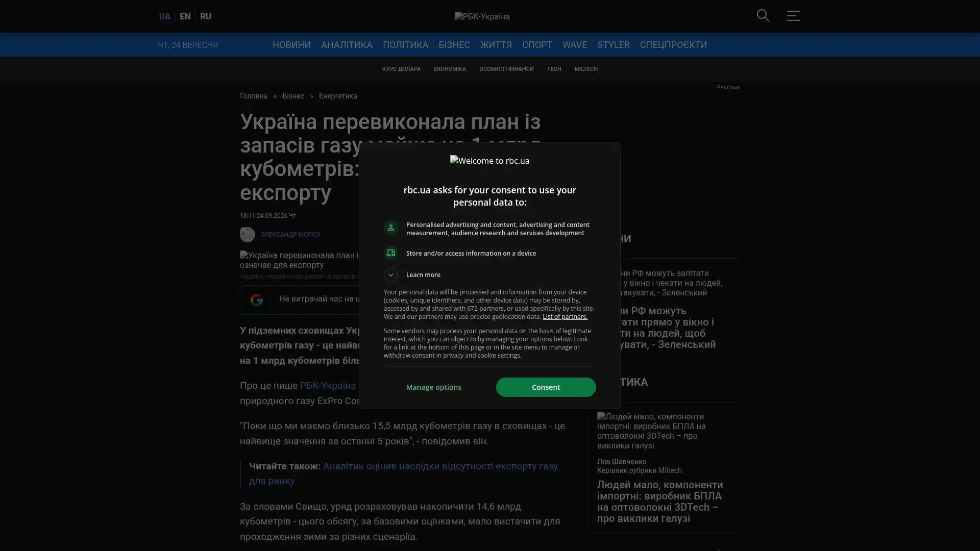
Task: Click Manage options in consent dialog
Action: 433,387
